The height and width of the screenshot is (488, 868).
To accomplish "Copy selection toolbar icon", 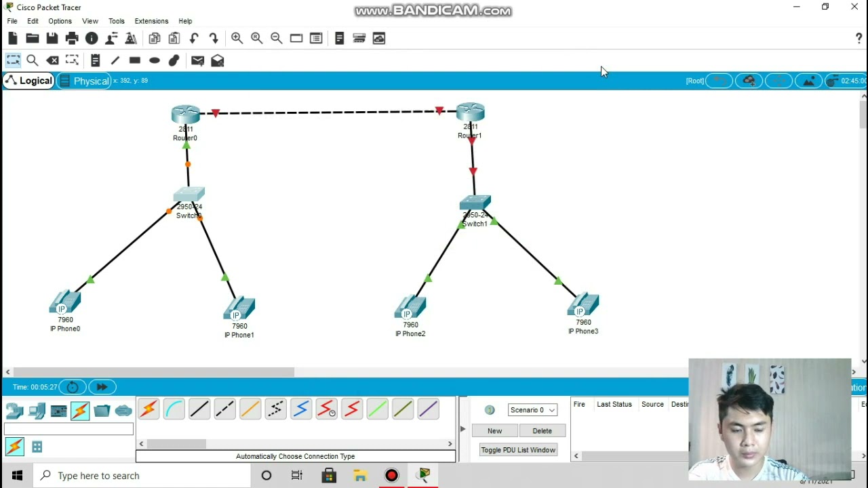I will (155, 39).
